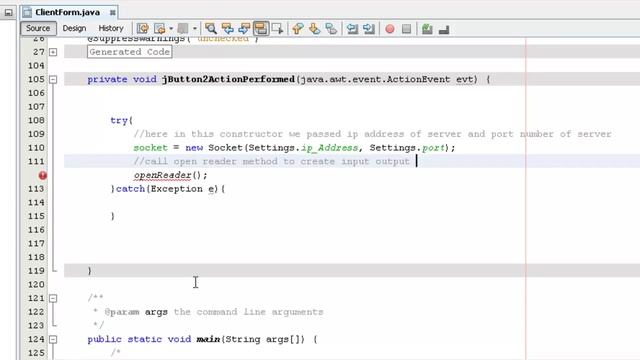Jump to the next search occurrence
Image resolution: width=640 pixels, height=360 pixels.
244,29
